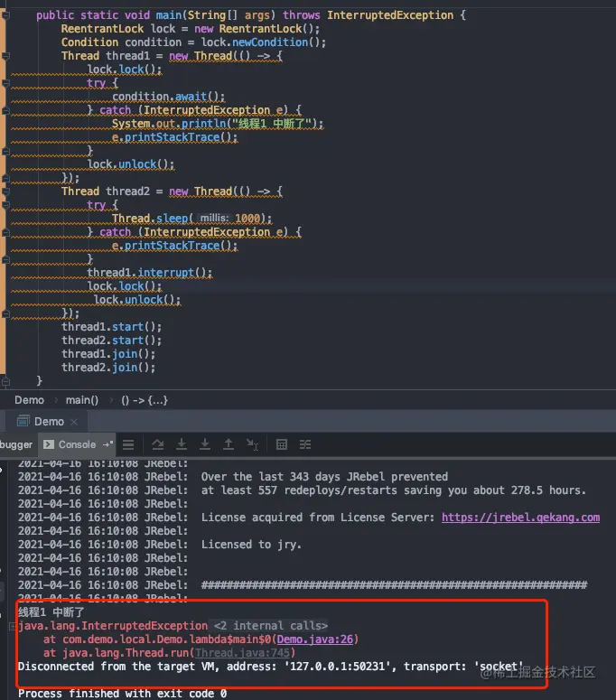Viewport: 616px width, 700px height.
Task: Click the pin icon beside Console tab
Action: (108, 444)
